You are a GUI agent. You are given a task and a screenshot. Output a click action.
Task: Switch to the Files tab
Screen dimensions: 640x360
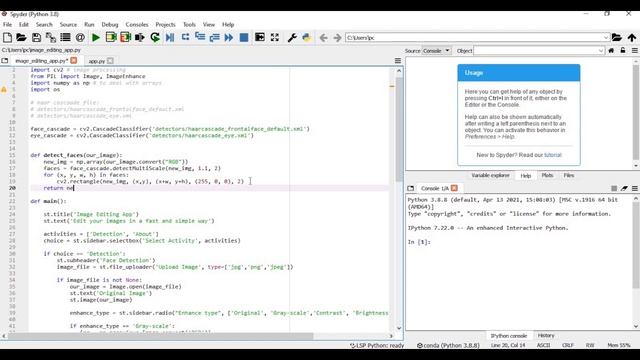569,176
